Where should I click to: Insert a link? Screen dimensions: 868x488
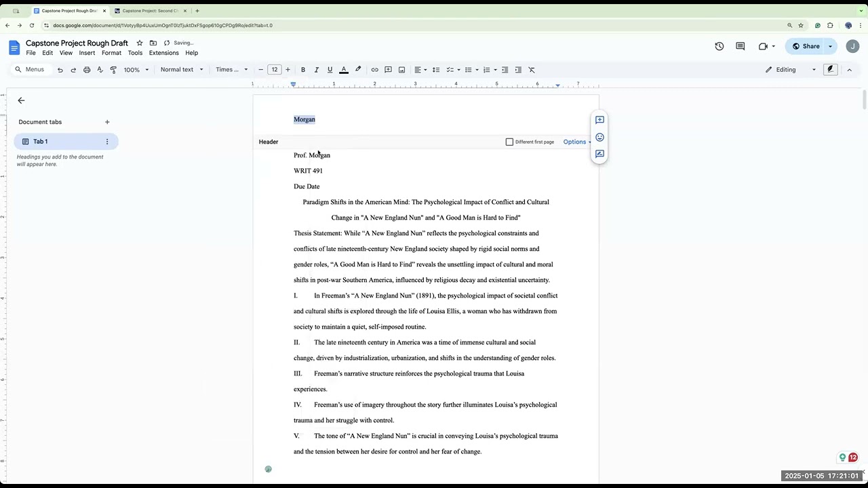(374, 70)
